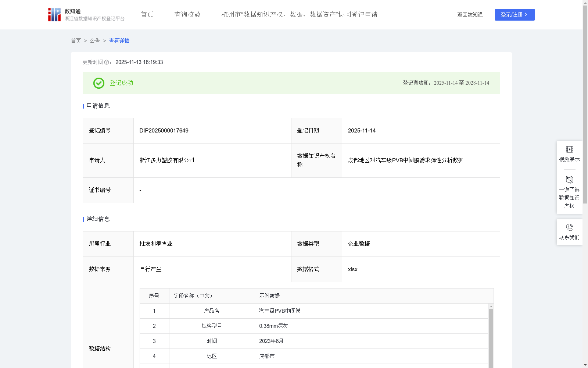Click the arrow inside 登录/注册 button
588x368 pixels.
pos(525,15)
